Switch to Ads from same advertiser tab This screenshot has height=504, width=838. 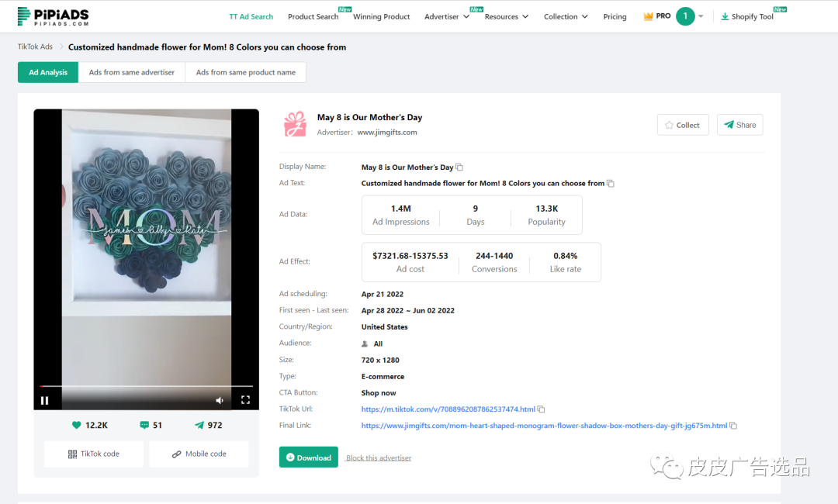131,72
